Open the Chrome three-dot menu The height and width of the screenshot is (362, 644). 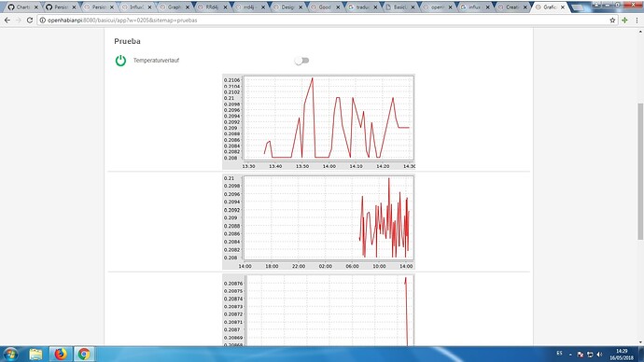pos(637,21)
